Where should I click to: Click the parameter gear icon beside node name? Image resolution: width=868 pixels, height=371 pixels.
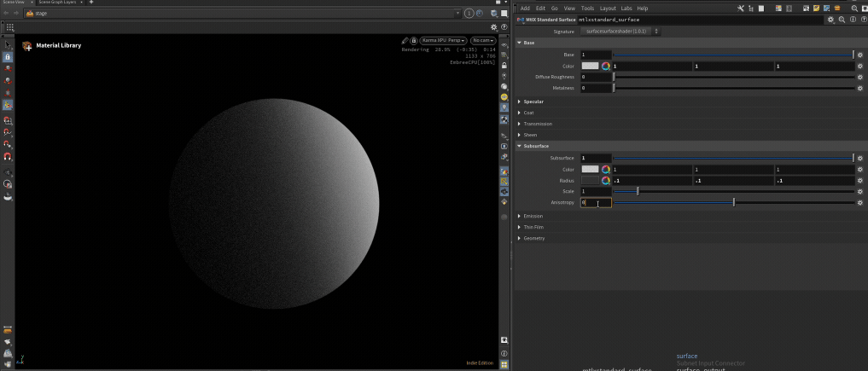[x=831, y=19]
